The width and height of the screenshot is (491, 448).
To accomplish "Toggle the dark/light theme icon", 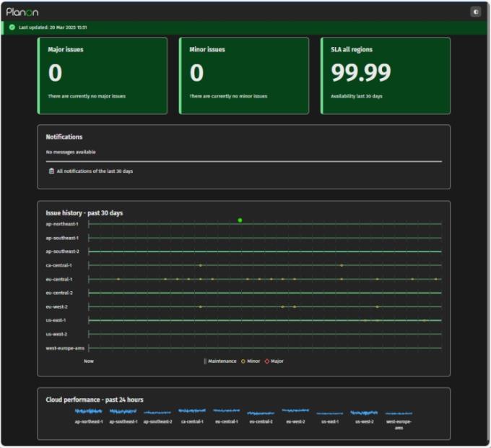I will tap(476, 12).
